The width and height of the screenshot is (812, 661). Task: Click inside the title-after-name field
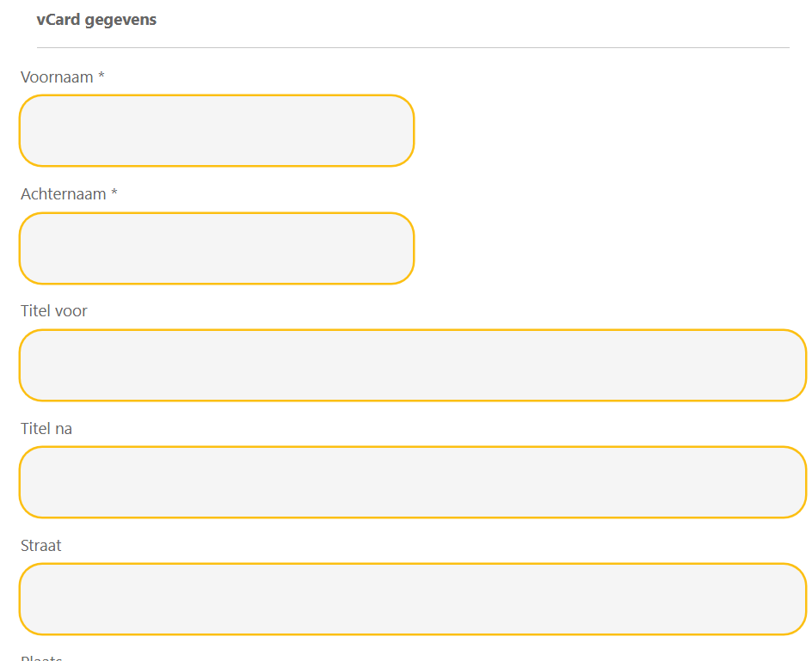pyautogui.click(x=413, y=481)
